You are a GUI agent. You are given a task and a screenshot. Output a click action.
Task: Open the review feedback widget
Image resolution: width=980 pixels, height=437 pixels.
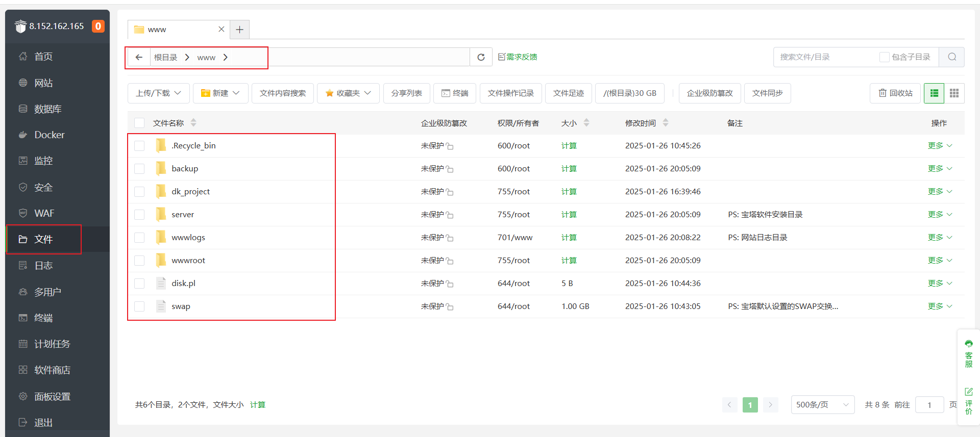click(969, 401)
